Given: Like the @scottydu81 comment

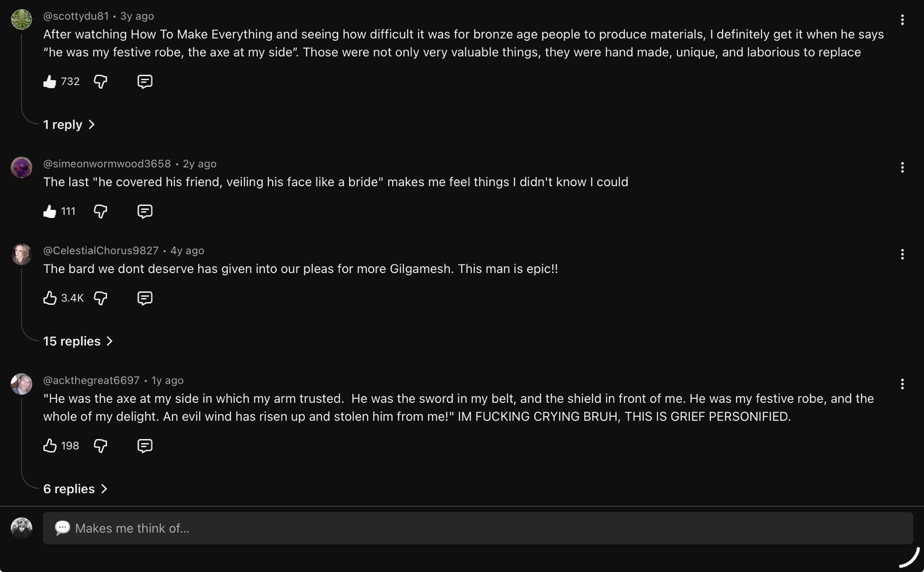Looking at the screenshot, I should pos(50,82).
